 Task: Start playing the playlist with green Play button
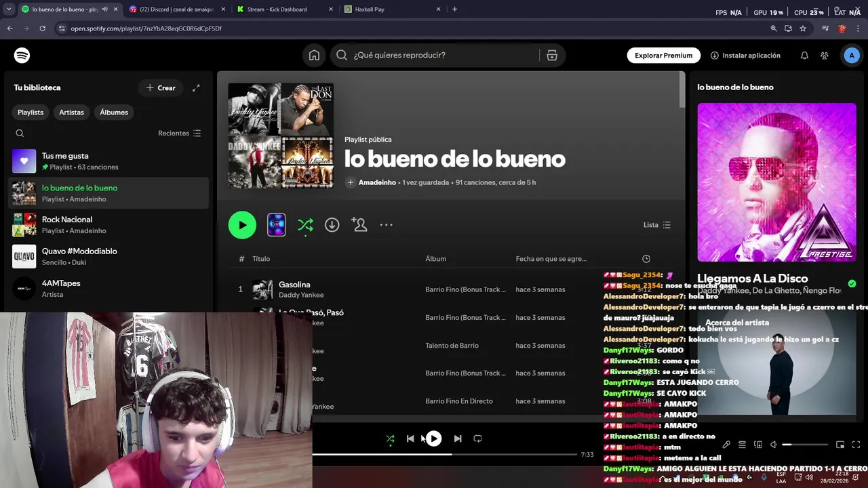[x=242, y=225]
